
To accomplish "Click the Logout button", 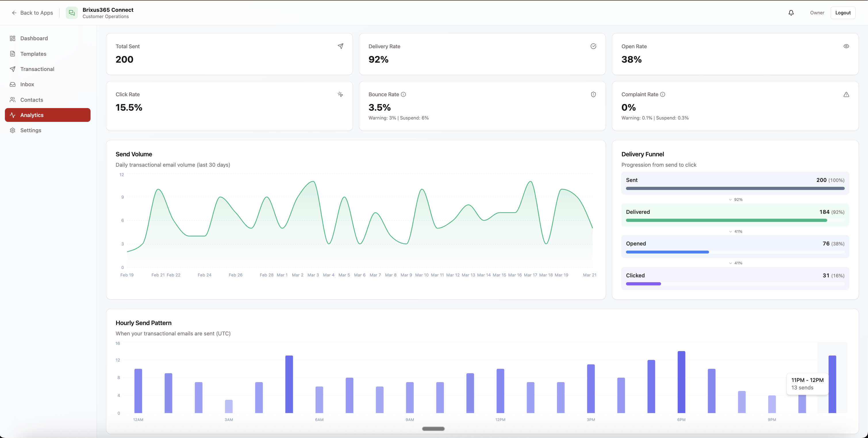I will (843, 13).
